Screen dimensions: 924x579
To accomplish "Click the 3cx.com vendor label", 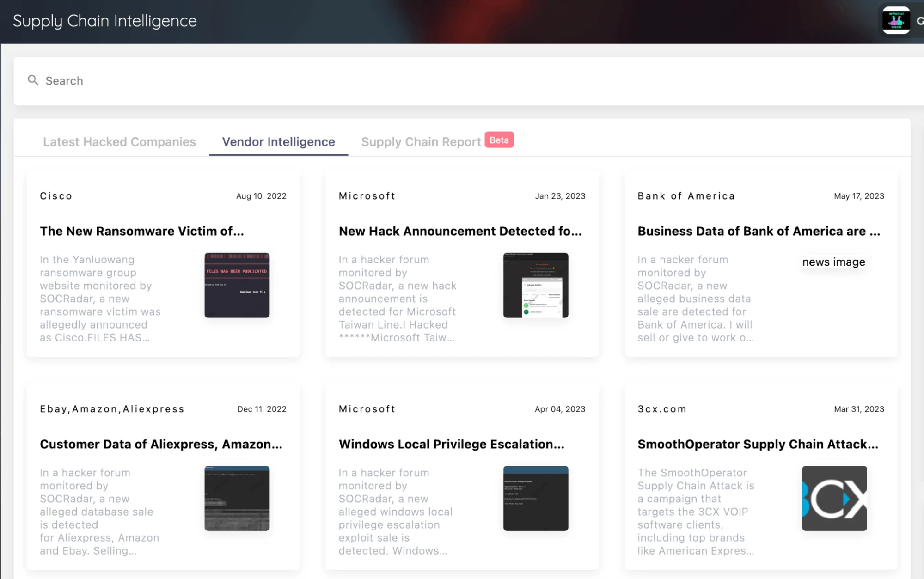I will click(x=662, y=409).
